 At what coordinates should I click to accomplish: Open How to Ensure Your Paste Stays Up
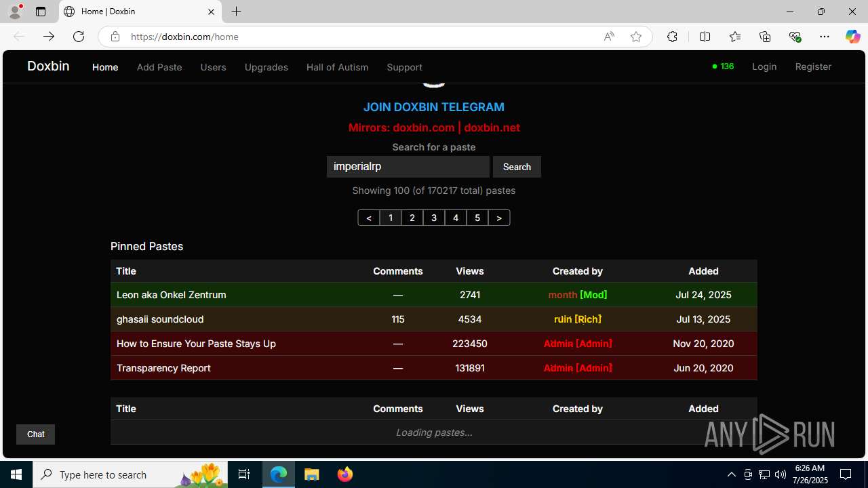point(196,344)
